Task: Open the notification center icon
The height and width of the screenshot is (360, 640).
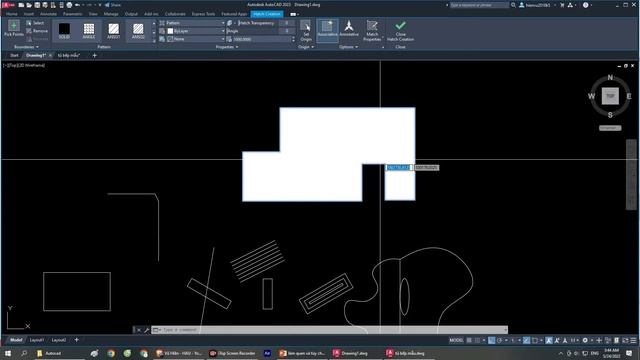Action: [629, 353]
